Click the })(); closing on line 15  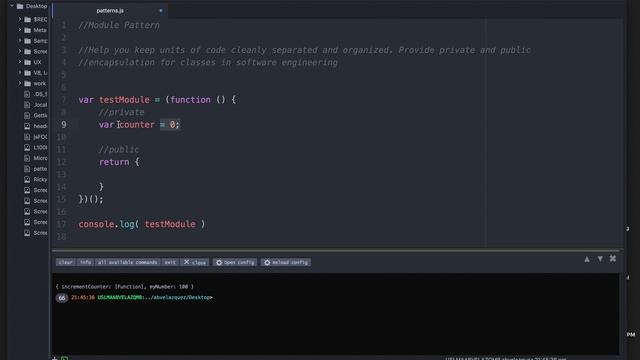coord(91,200)
